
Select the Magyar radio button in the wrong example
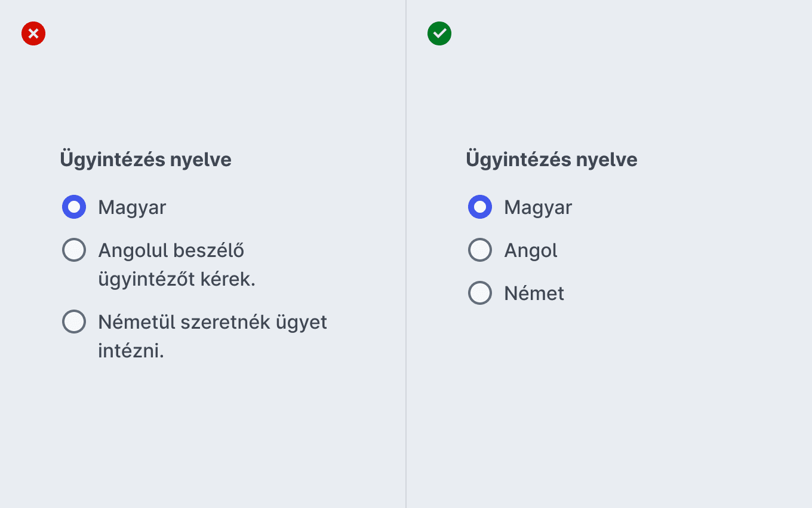[x=74, y=207]
